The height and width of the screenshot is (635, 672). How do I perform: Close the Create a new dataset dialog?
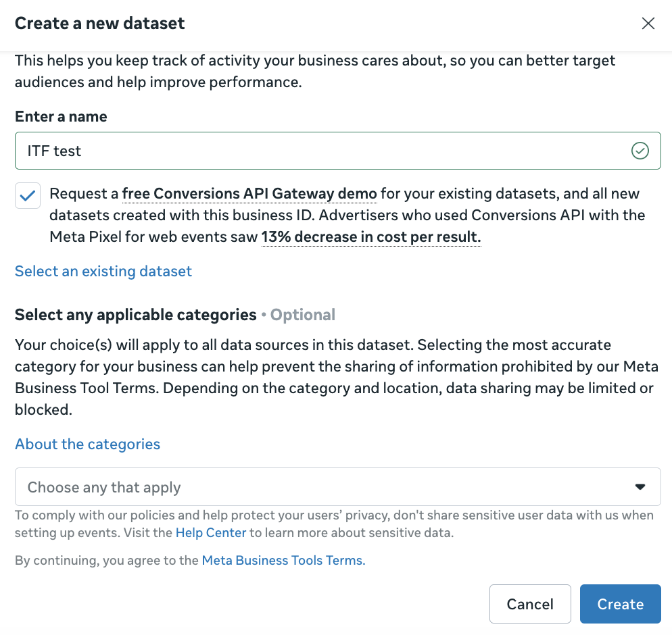click(x=648, y=24)
